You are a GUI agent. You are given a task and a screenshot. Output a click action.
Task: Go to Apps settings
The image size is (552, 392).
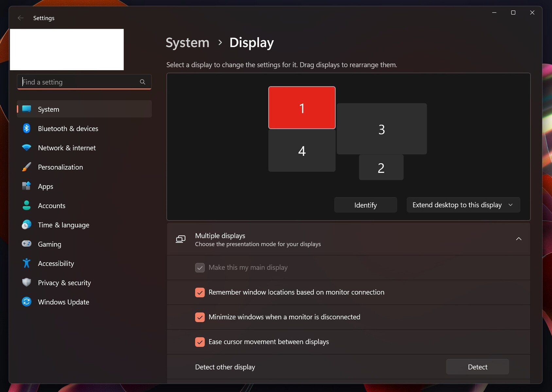tap(84, 186)
